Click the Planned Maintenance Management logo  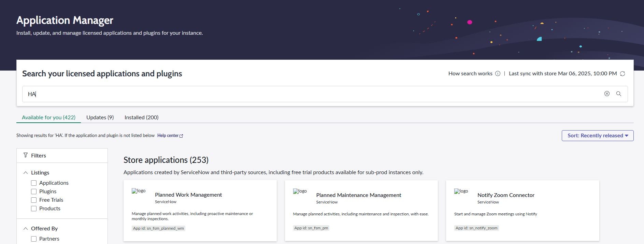tap(300, 191)
